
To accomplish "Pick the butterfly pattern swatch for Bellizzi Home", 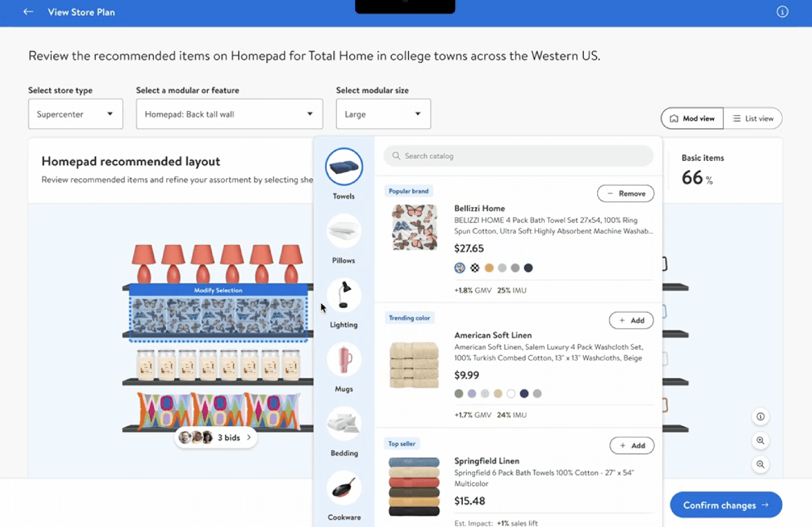I will tap(460, 268).
